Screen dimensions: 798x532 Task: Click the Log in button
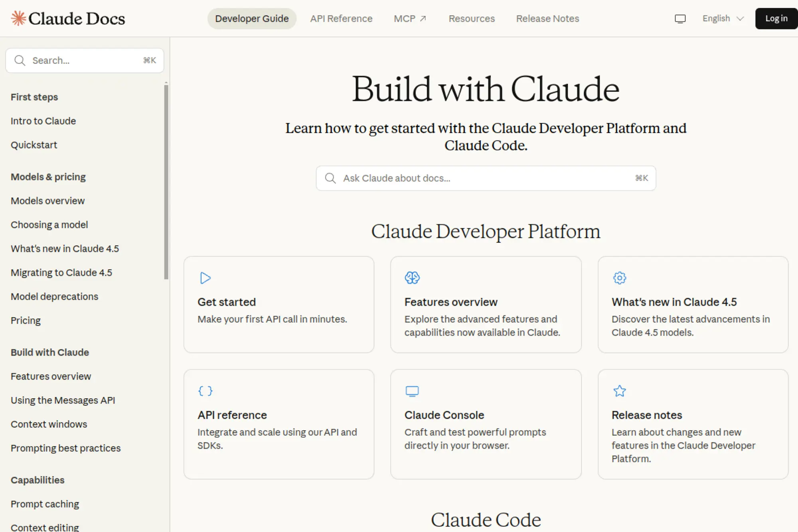tap(775, 18)
